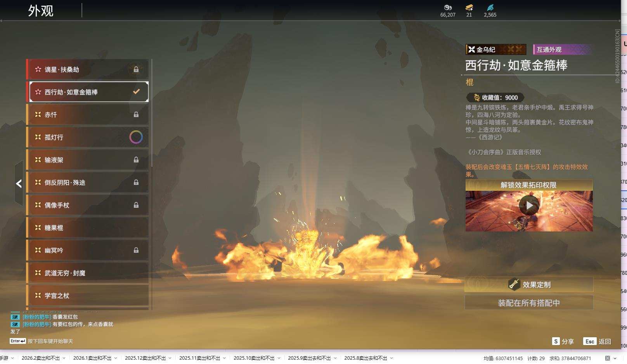Image resolution: width=627 pixels, height=364 pixels.
Task: Click the coin icon beside 收藏值 9000
Action: (x=476, y=98)
